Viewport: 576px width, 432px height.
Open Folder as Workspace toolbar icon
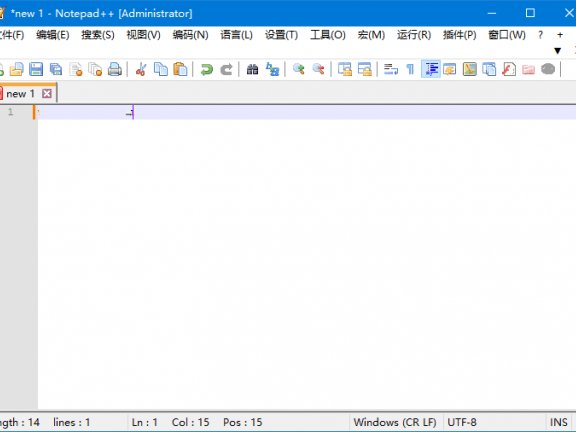(528, 69)
